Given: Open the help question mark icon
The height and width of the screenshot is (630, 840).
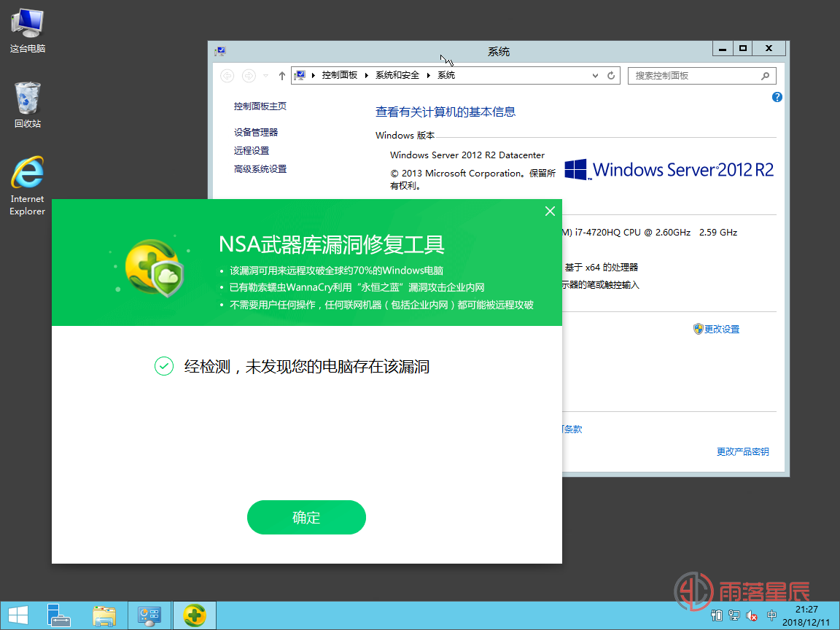Looking at the screenshot, I should [777, 97].
